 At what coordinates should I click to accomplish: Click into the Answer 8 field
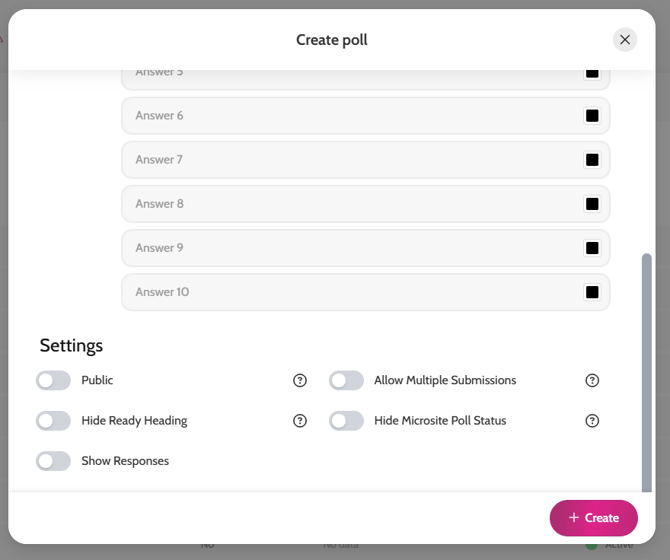click(x=350, y=204)
